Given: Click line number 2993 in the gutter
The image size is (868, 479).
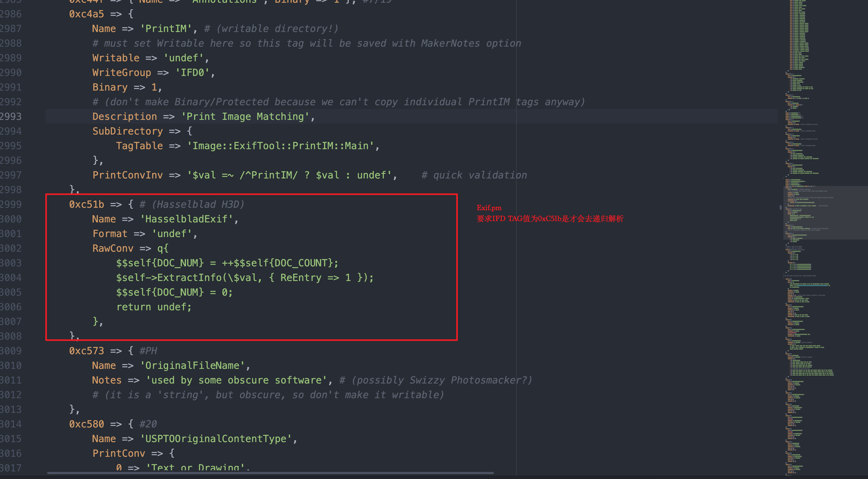Looking at the screenshot, I should click(11, 116).
